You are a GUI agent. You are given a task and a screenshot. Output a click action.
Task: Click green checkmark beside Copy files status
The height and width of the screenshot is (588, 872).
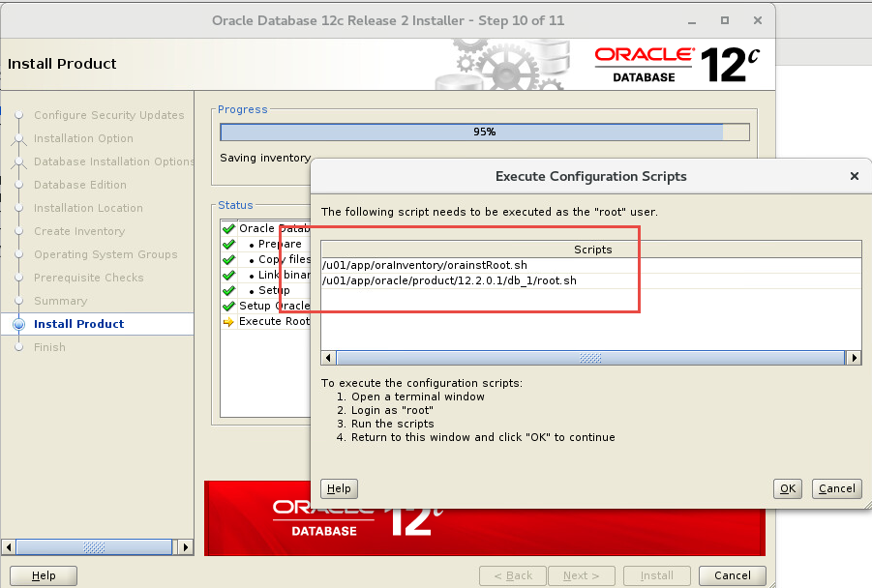(x=228, y=259)
